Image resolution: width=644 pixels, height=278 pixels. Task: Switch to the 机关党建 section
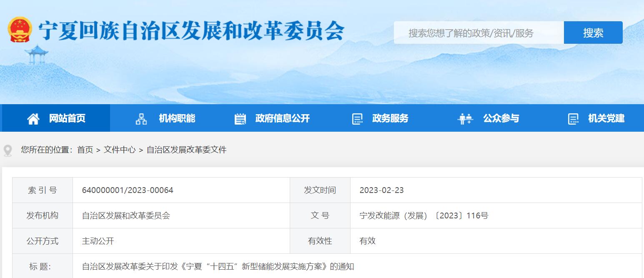[606, 118]
